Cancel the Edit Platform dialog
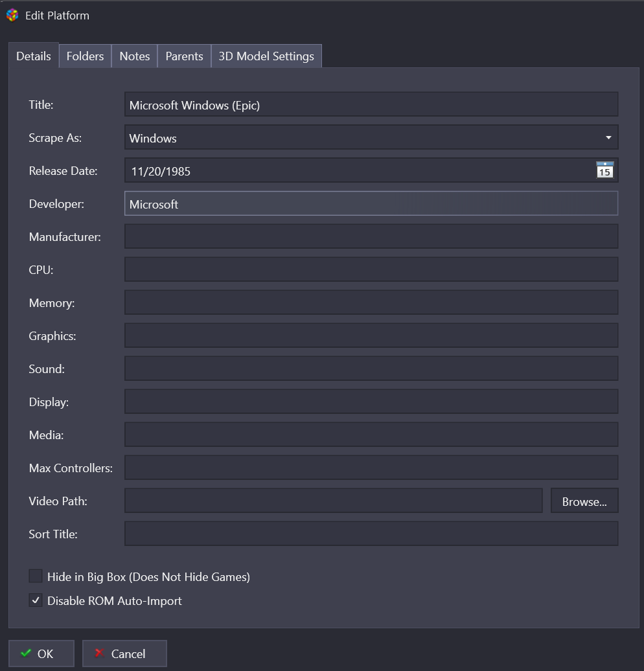The height and width of the screenshot is (671, 644). pyautogui.click(x=124, y=654)
